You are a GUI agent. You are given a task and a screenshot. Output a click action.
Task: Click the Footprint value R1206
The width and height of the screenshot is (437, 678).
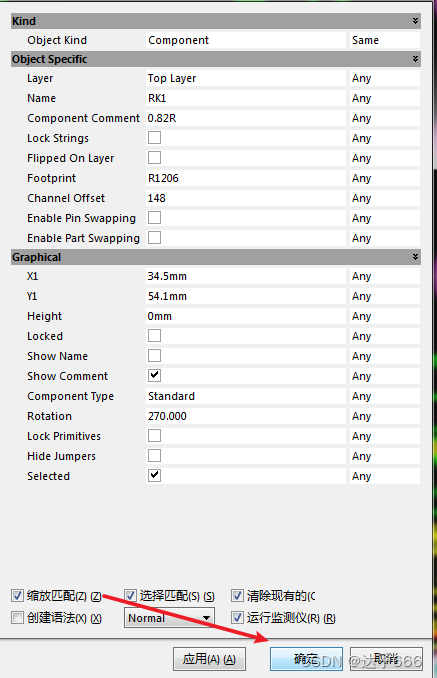246,178
